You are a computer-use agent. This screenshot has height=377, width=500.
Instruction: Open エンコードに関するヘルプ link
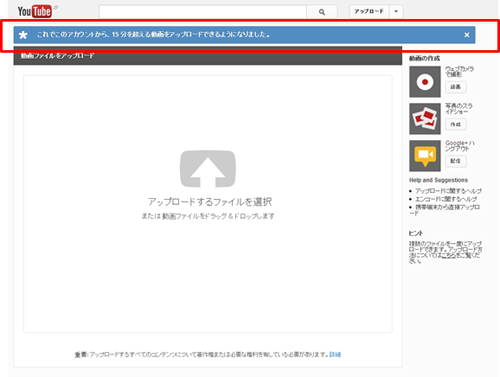[446, 199]
